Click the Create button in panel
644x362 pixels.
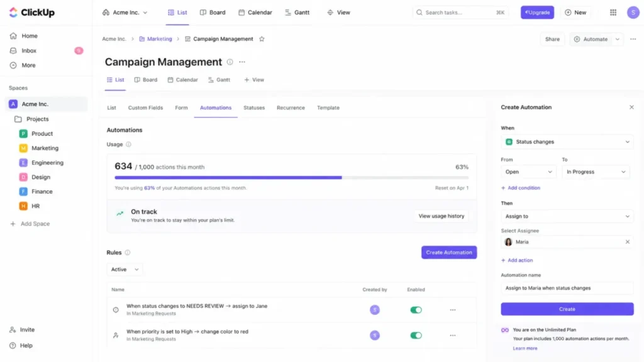567,309
